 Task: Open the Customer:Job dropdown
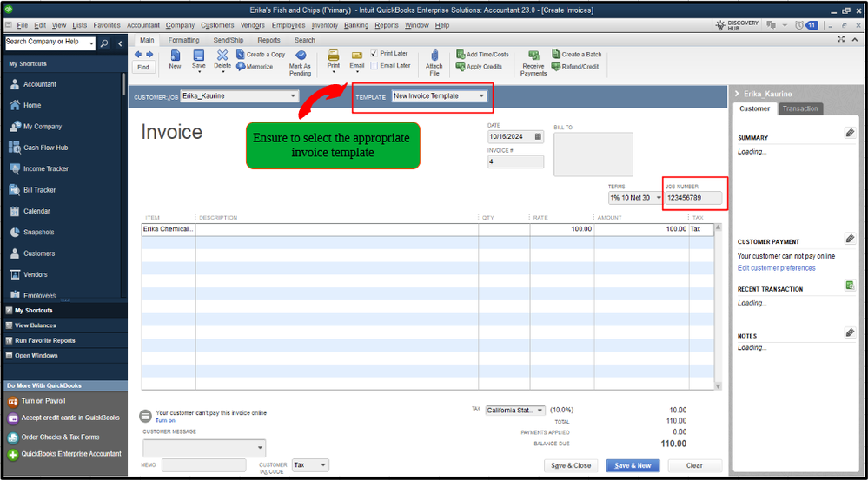coord(294,96)
